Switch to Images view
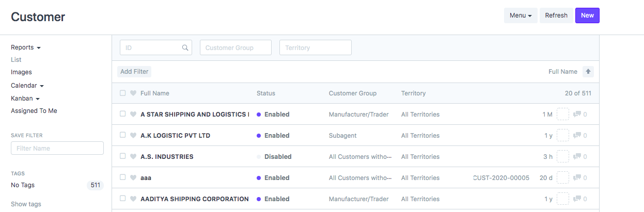The height and width of the screenshot is (212, 644). pyautogui.click(x=21, y=72)
